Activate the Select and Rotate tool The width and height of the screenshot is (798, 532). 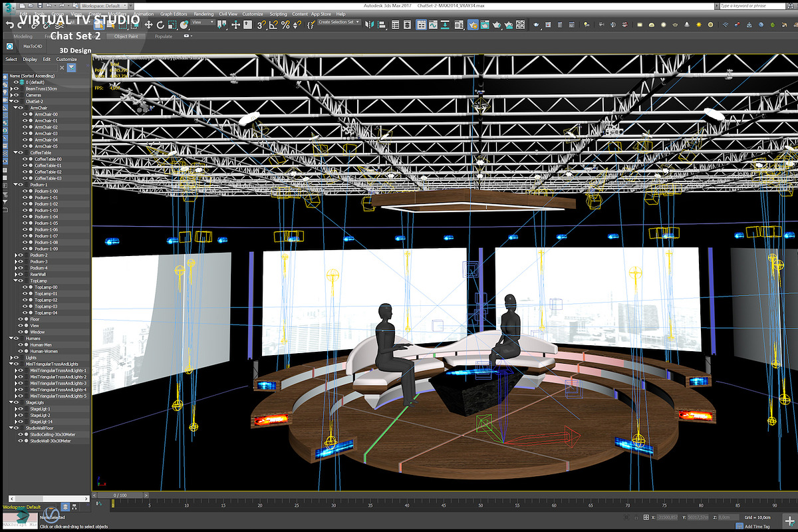[x=160, y=25]
